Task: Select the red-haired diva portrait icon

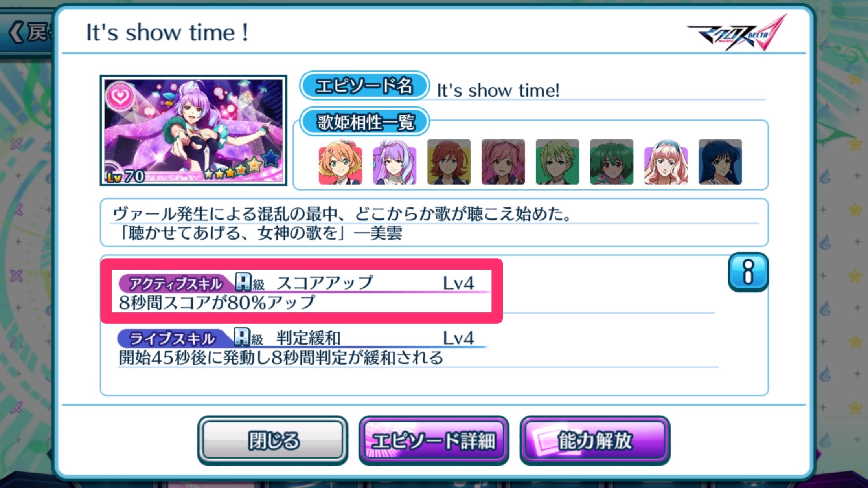Action: coord(449,162)
